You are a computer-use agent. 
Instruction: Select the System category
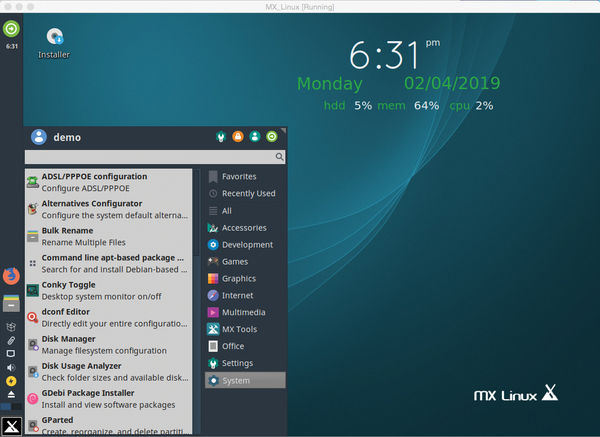[245, 380]
